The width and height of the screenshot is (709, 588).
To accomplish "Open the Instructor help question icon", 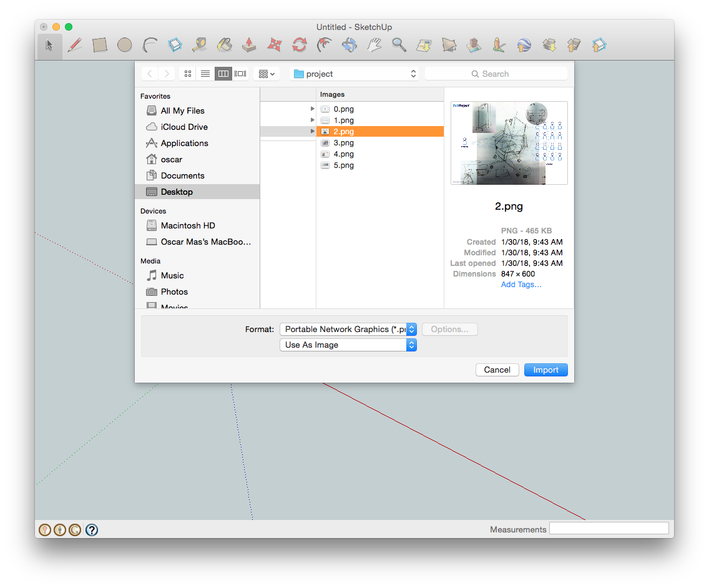I will click(91, 530).
